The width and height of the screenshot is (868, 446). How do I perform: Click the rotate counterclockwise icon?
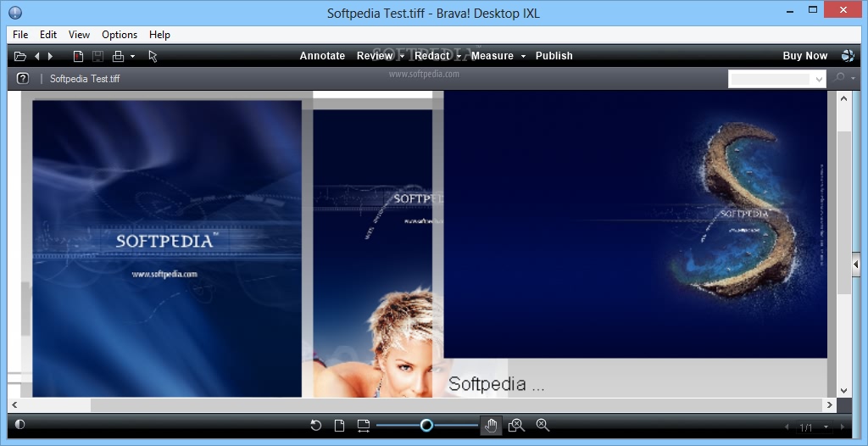[315, 425]
